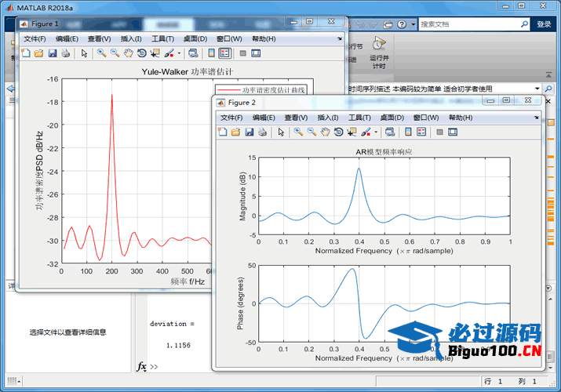Image resolution: width=561 pixels, height=392 pixels.
Task: Click Save icon in Figure 1 toolbar
Action: click(53, 53)
